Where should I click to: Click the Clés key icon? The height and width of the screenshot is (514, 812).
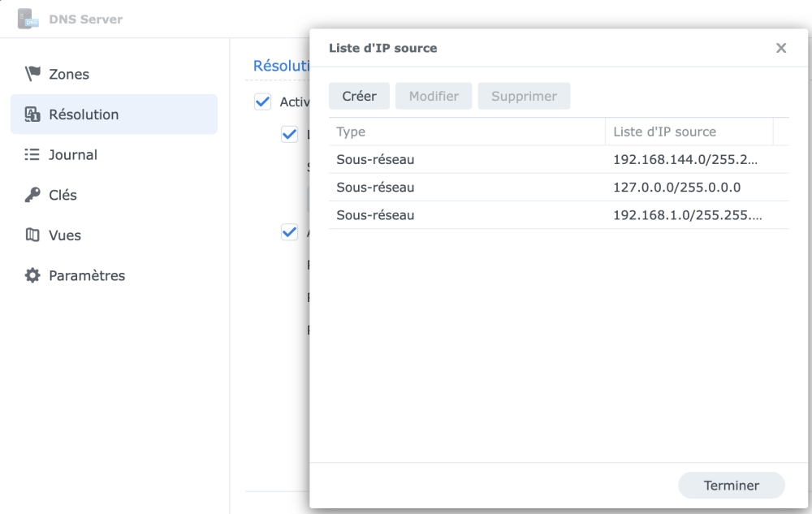tap(32, 195)
